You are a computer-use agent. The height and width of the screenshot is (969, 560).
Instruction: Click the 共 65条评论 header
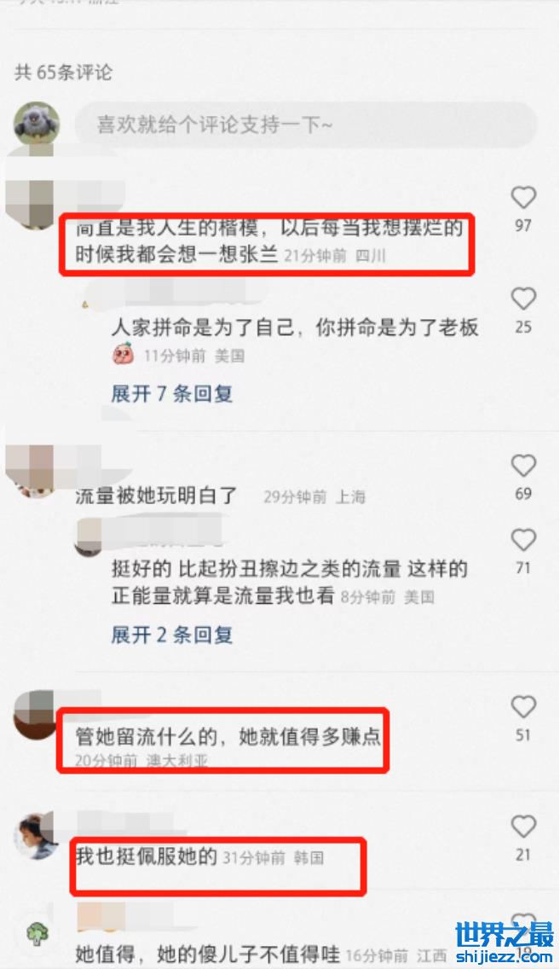pos(64,73)
